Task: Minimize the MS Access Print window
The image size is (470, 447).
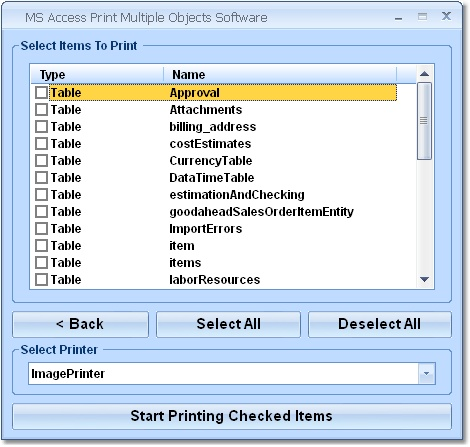Action: (398, 18)
